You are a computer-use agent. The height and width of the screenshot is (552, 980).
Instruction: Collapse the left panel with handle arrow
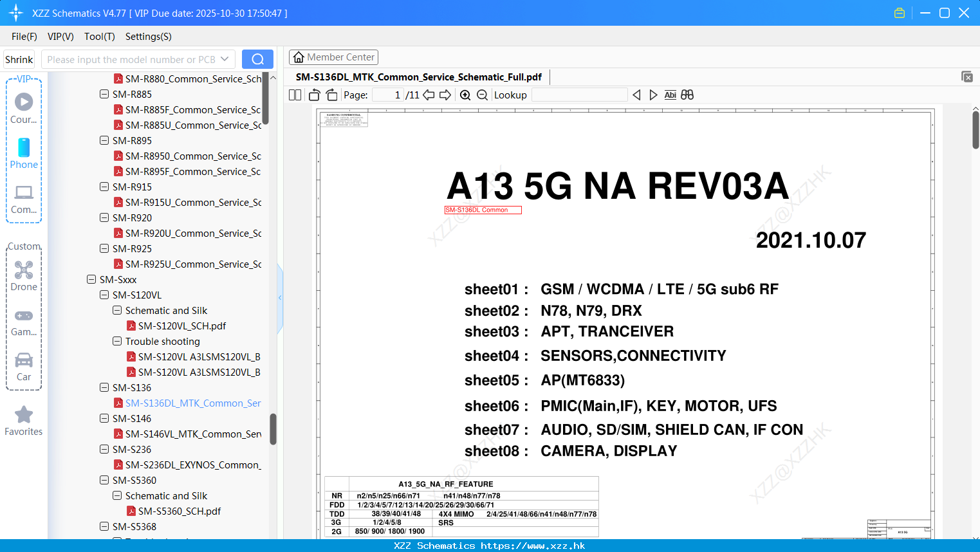click(x=280, y=297)
